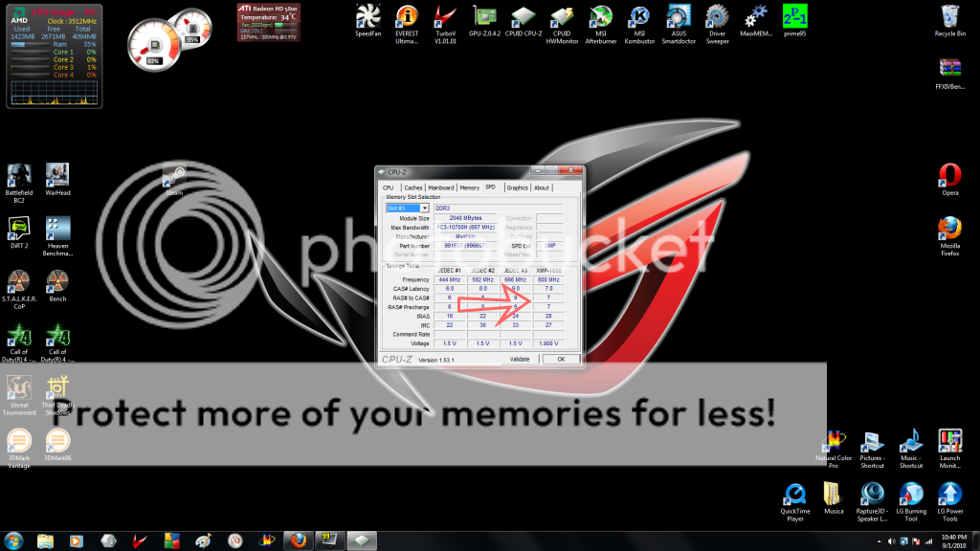Open MSI Afterburner icon

click(x=601, y=24)
